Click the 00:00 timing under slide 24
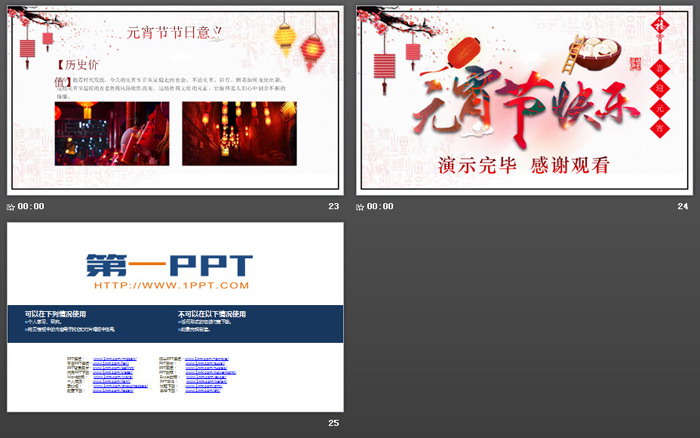 tap(380, 207)
